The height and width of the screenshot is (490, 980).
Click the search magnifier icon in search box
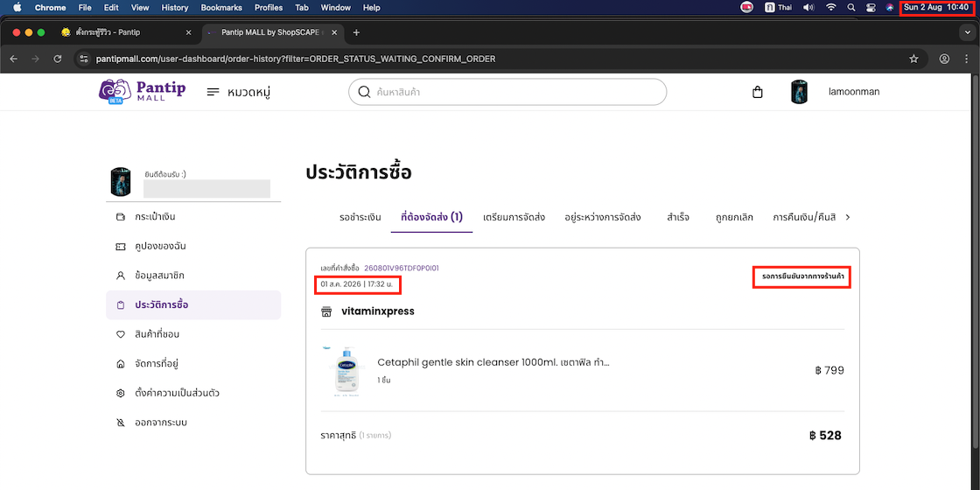(364, 93)
